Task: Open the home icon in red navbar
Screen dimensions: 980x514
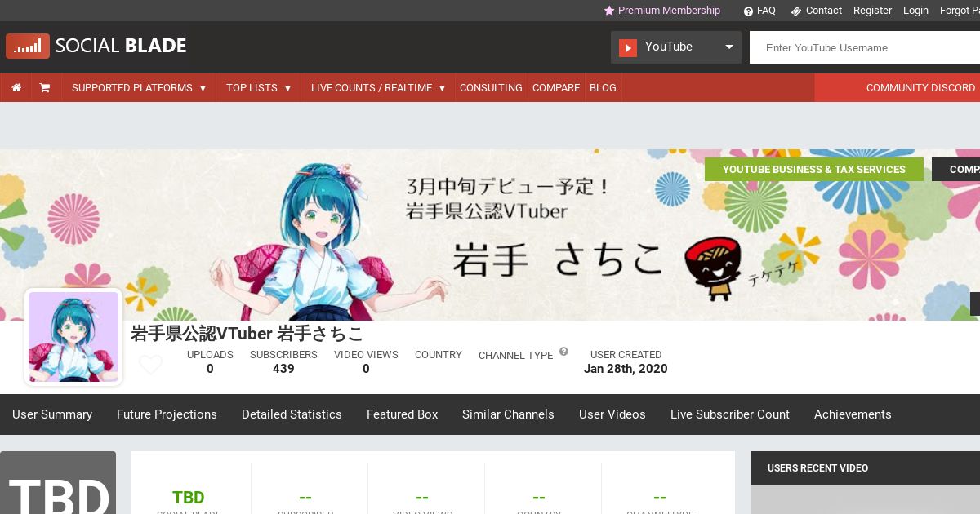Action: coord(16,88)
